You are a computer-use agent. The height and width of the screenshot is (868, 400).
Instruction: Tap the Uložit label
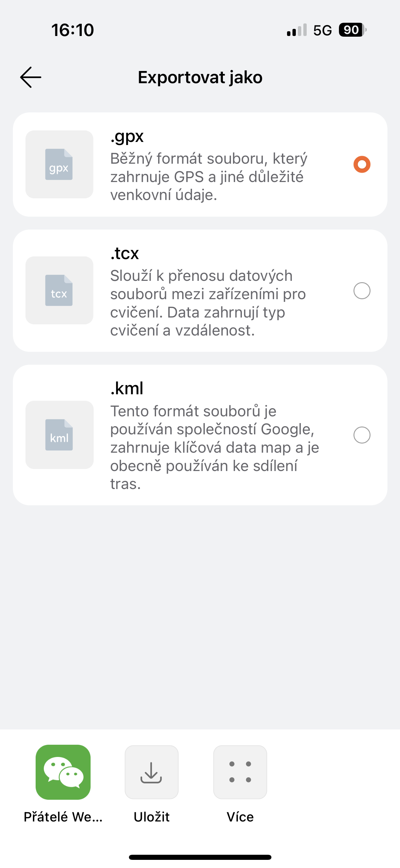pos(152,817)
